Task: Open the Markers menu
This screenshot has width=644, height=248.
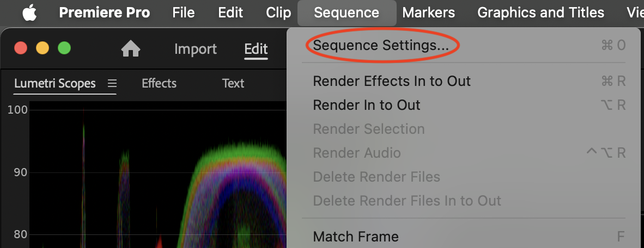Action: coord(428,13)
